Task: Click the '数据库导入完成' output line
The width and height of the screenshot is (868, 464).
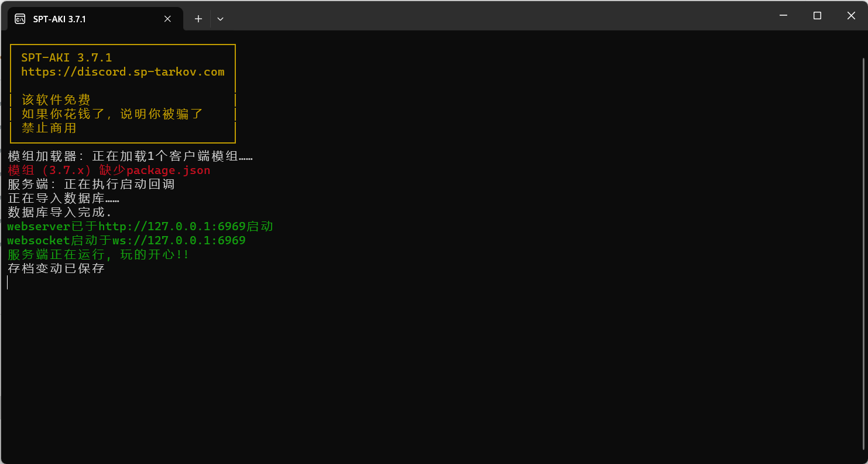Action: [60, 213]
